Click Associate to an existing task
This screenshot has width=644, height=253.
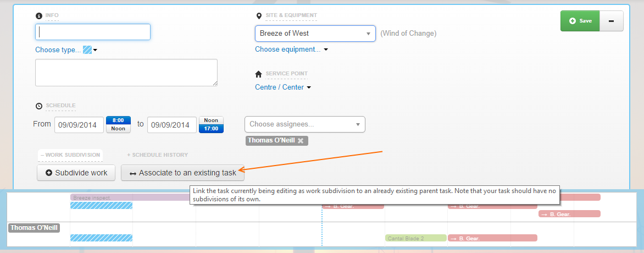click(182, 173)
